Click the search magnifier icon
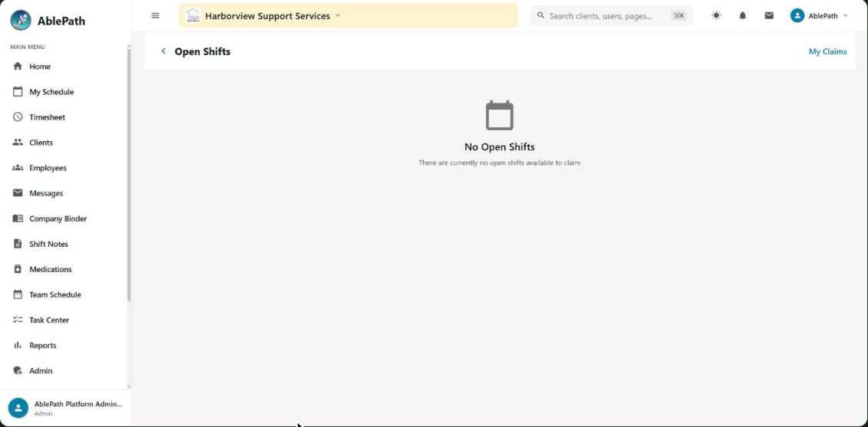Image resolution: width=868 pixels, height=427 pixels. (541, 15)
